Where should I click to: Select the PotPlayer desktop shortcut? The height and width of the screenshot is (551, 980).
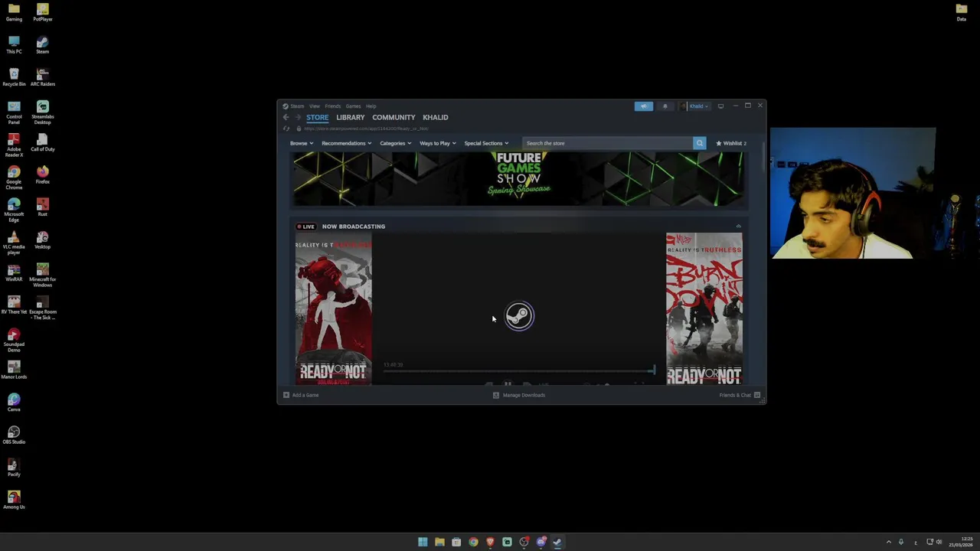coord(43,12)
